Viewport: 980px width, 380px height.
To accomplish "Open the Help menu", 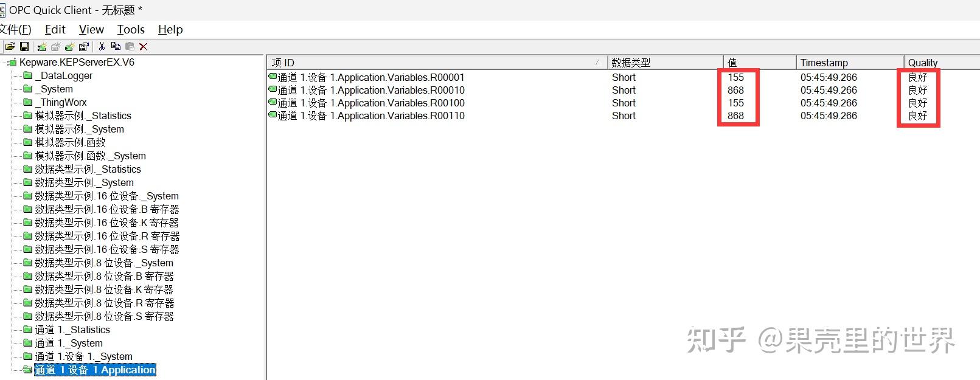I will click(x=170, y=29).
